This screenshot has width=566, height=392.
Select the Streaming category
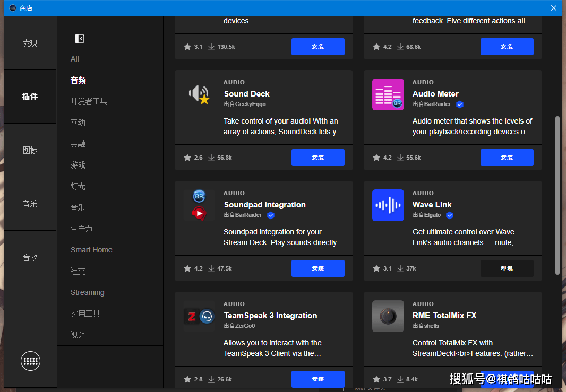[88, 292]
